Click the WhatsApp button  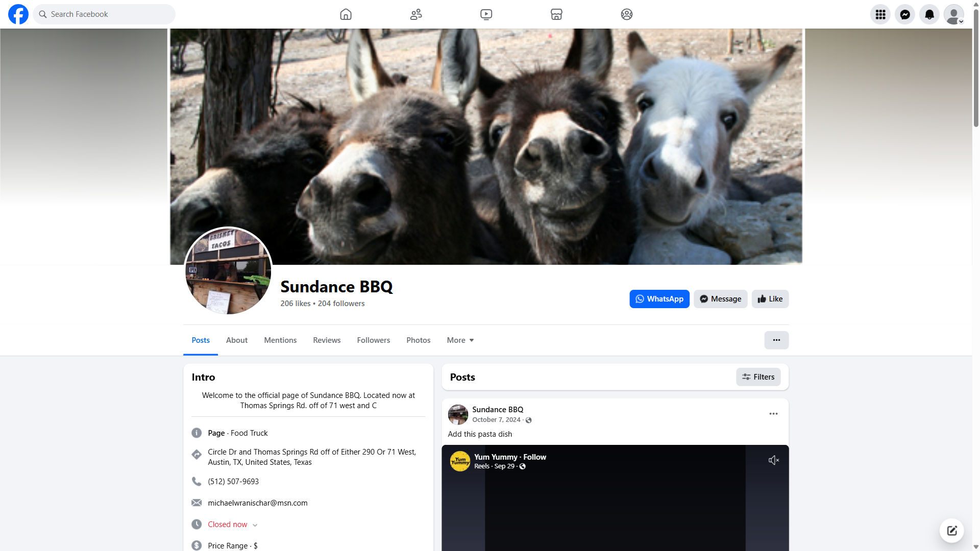659,299
